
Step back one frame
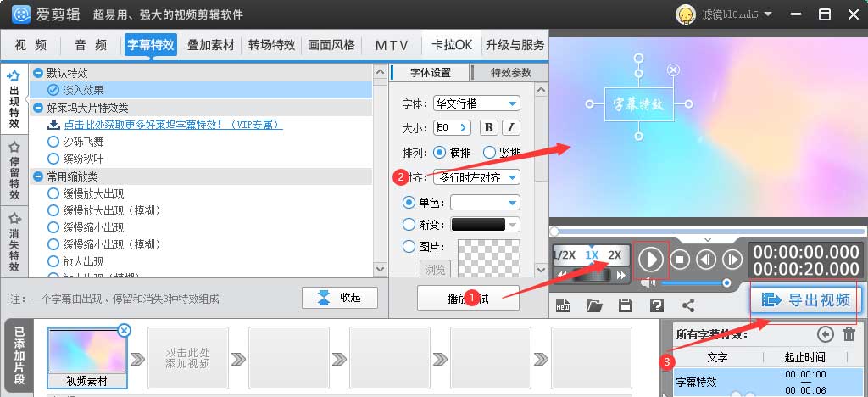706,259
